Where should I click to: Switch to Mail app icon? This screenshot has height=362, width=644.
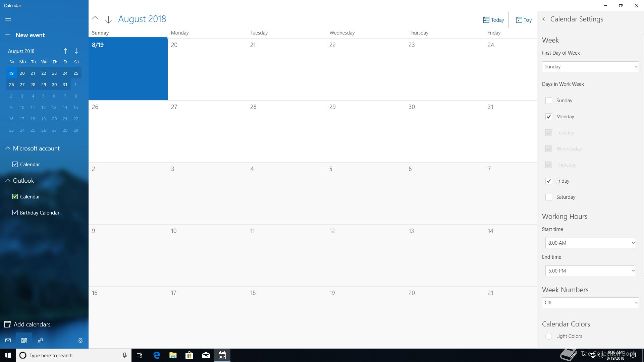pyautogui.click(x=8, y=341)
